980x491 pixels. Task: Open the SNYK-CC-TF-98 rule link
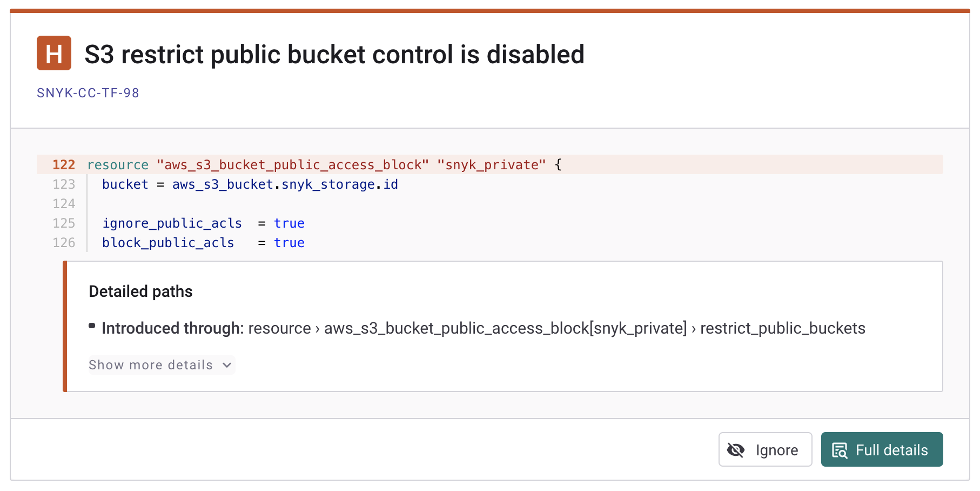(88, 93)
